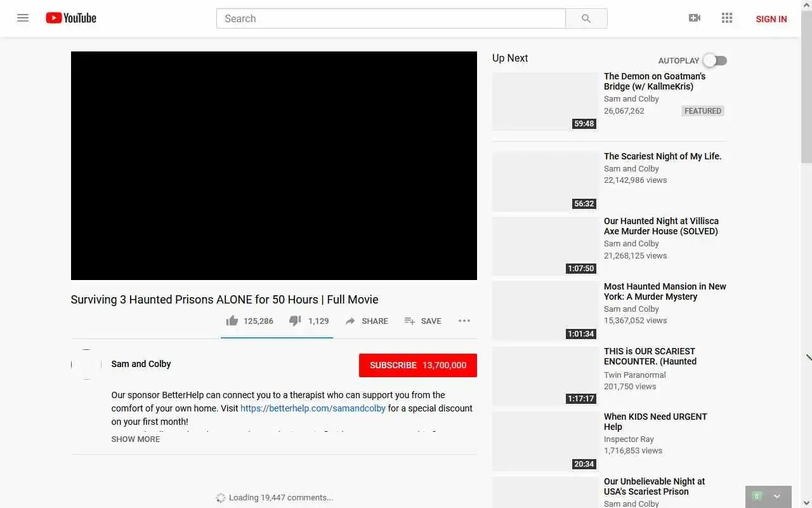This screenshot has height=508, width=812.
Task: Click SAVE label text
Action: (x=431, y=321)
